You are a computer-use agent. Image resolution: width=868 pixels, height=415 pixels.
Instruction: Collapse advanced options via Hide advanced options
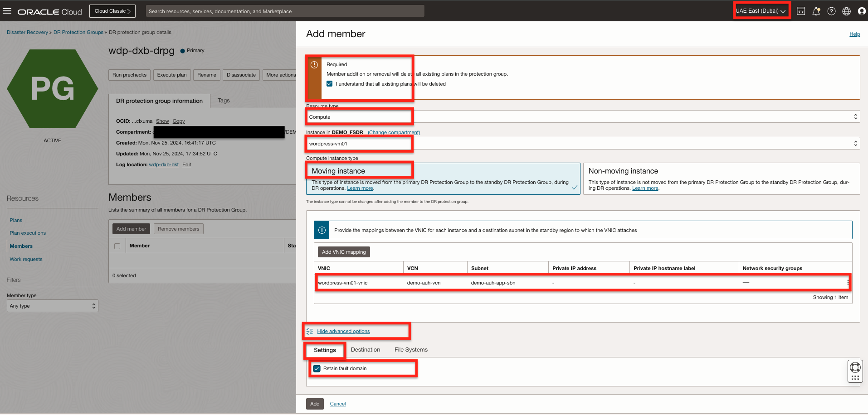coord(343,332)
